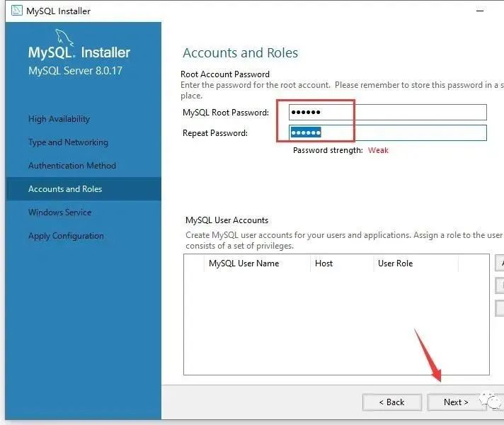Open the Apply Configuration step

tap(67, 236)
